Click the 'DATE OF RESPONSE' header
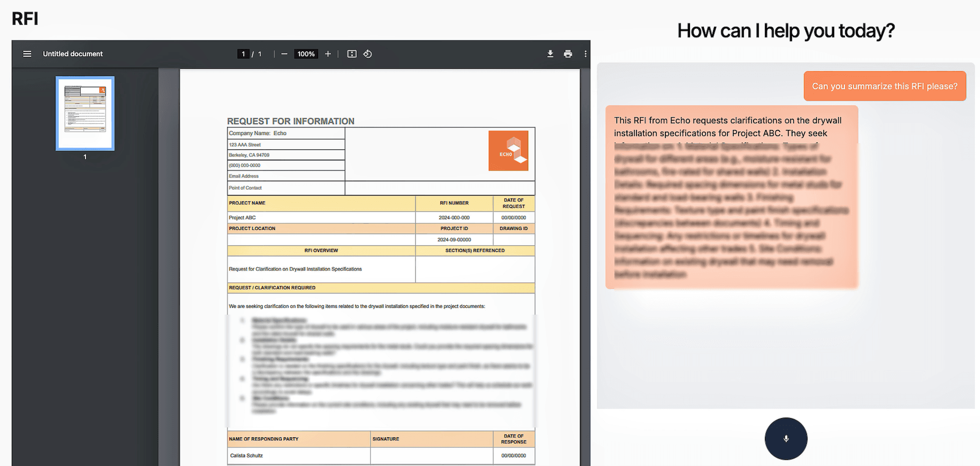This screenshot has height=466, width=980. (x=514, y=439)
